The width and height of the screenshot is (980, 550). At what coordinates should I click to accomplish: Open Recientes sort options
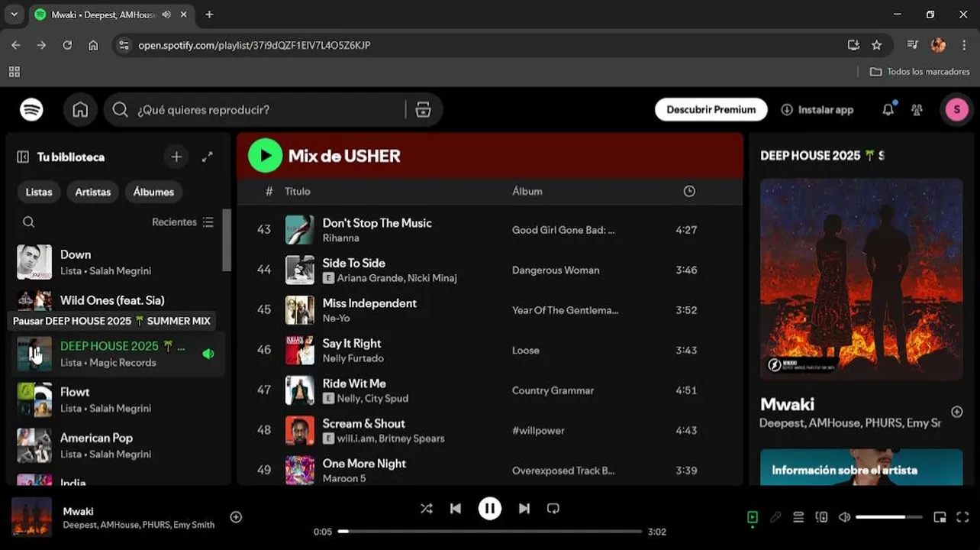(x=182, y=222)
